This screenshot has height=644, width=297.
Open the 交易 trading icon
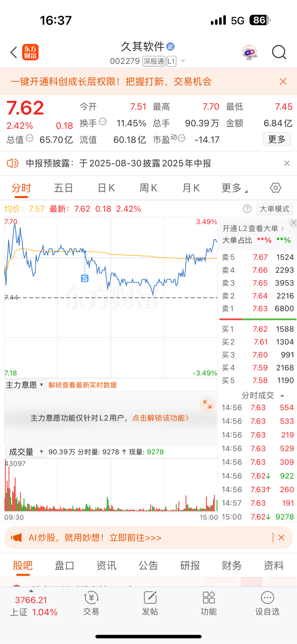[x=91, y=603]
